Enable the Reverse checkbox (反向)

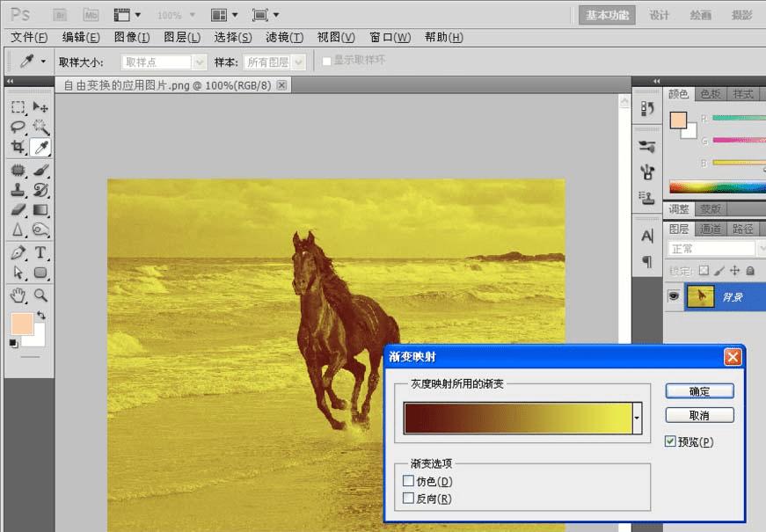tap(408, 499)
